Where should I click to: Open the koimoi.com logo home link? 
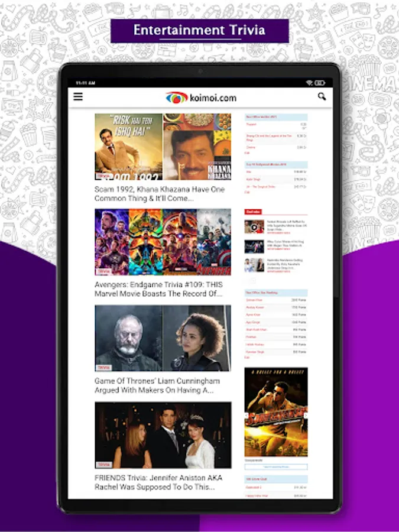[201, 98]
